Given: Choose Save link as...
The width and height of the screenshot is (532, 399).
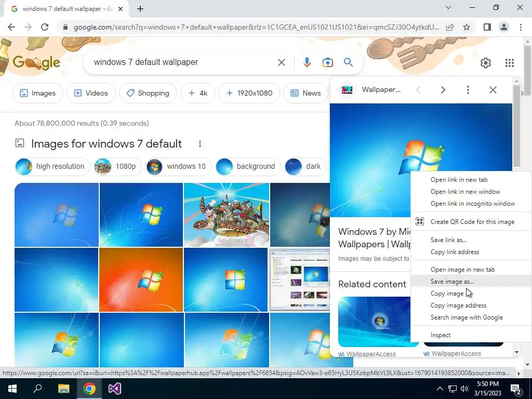Looking at the screenshot, I should pos(471,240).
